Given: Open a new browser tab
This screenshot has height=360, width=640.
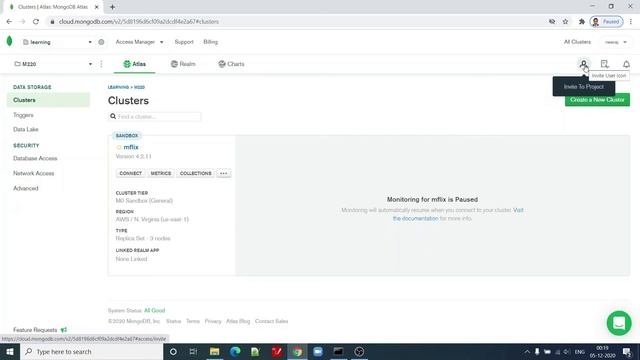Looking at the screenshot, I should (112, 7).
